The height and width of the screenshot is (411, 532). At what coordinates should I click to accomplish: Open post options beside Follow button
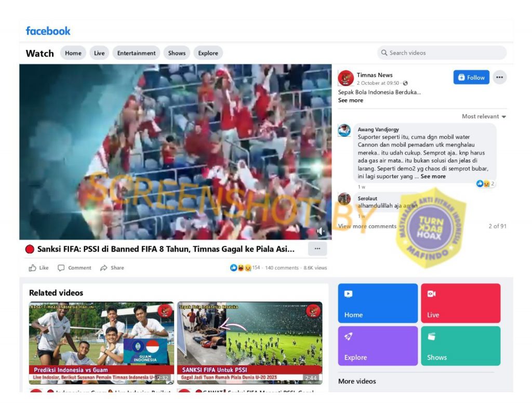[x=499, y=77]
